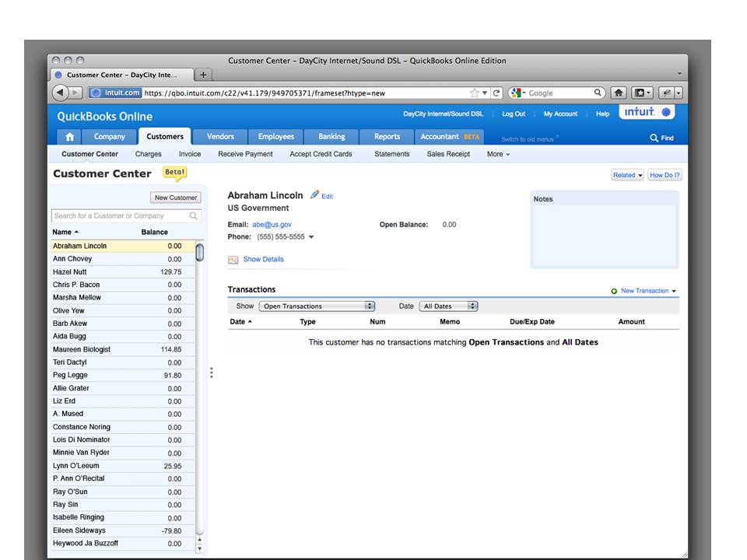747x560 pixels.
Task: Click the customer list scrollbar thumb
Action: 200,252
